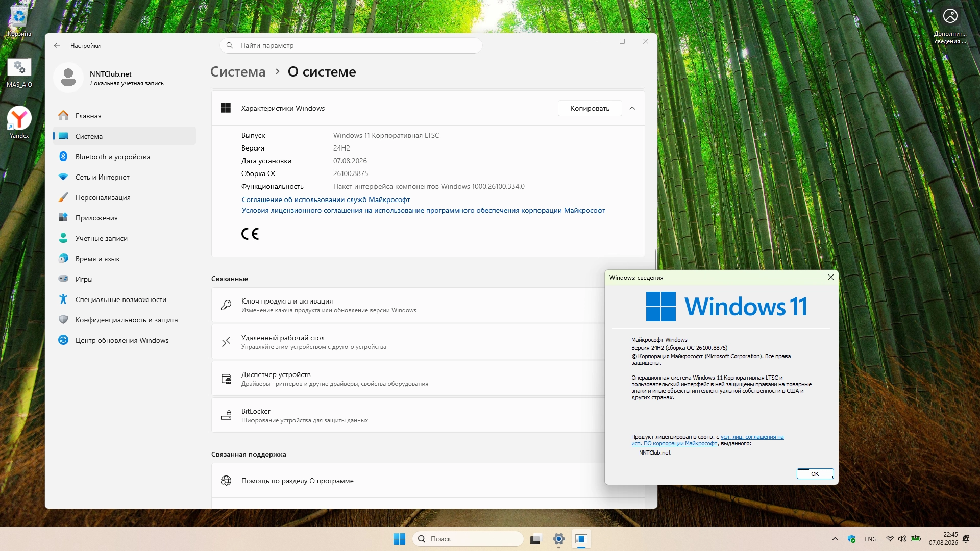Open the Start menu on the taskbar
The image size is (980, 551).
pos(399,539)
